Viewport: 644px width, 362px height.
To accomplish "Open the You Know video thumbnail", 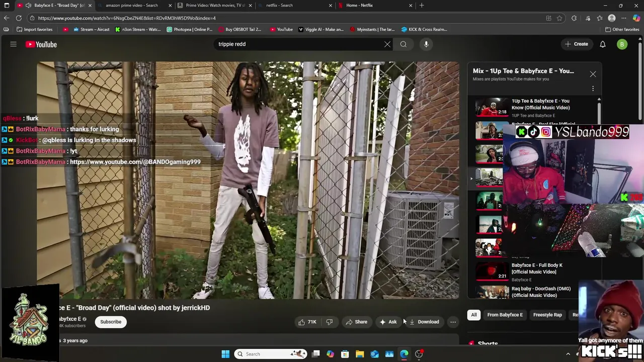I will pyautogui.click(x=492, y=107).
